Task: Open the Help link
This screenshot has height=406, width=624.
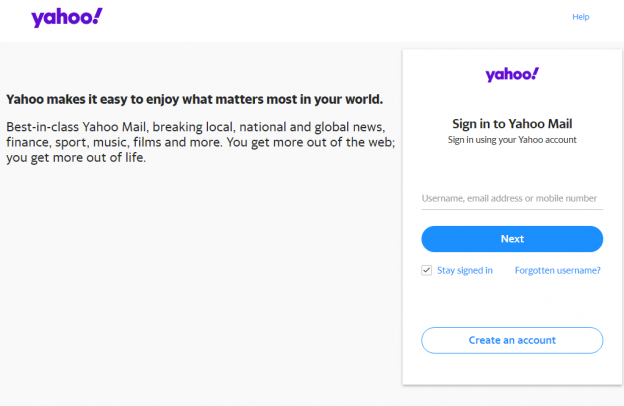Action: (x=580, y=17)
